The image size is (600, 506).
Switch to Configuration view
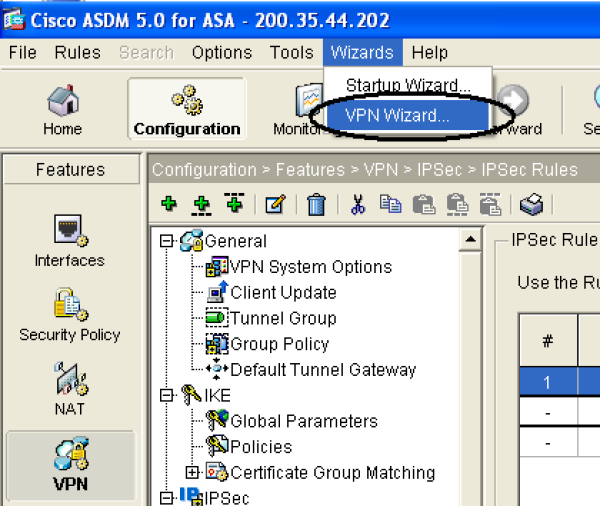187,108
